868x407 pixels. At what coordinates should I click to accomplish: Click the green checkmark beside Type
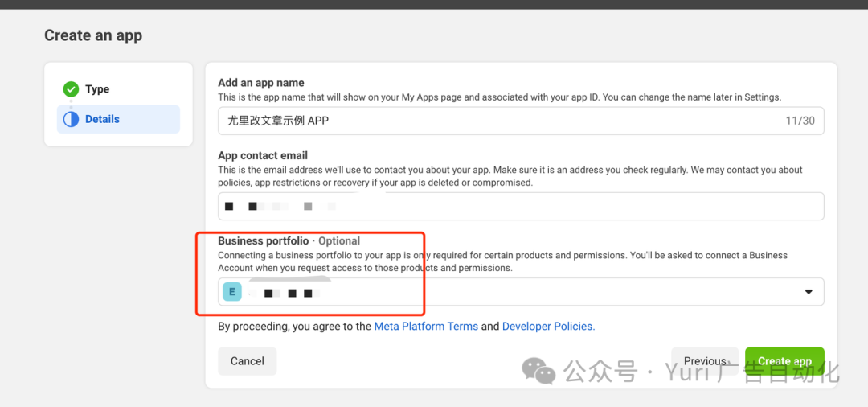click(71, 89)
